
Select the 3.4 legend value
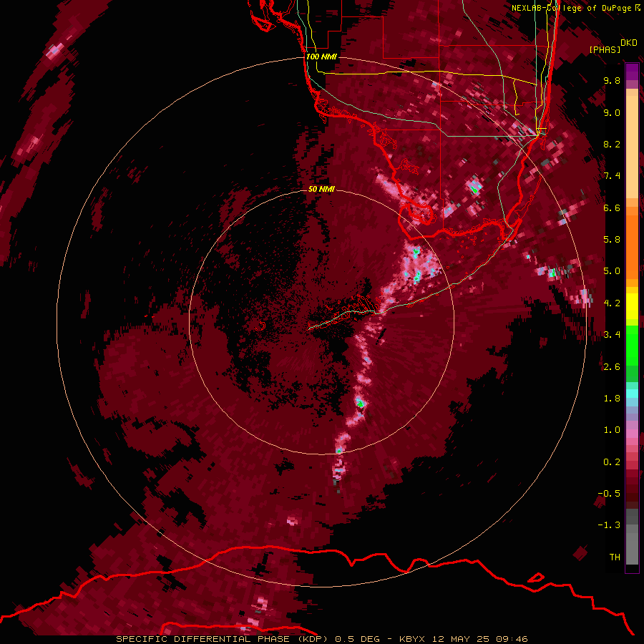(x=612, y=335)
